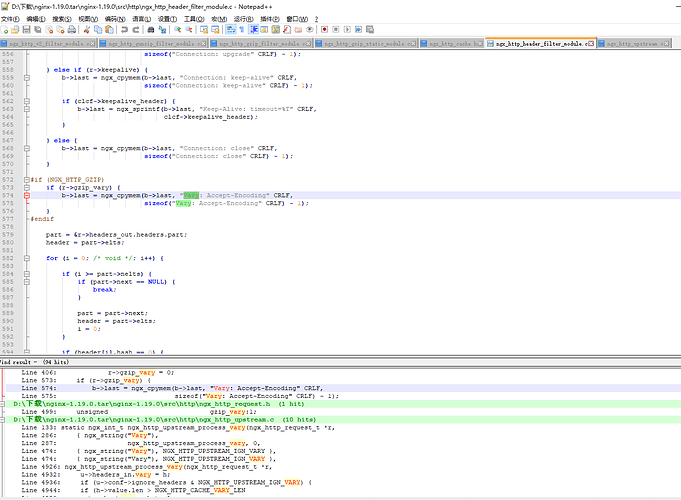Collapse the #if fold at line 572

pos(27,179)
